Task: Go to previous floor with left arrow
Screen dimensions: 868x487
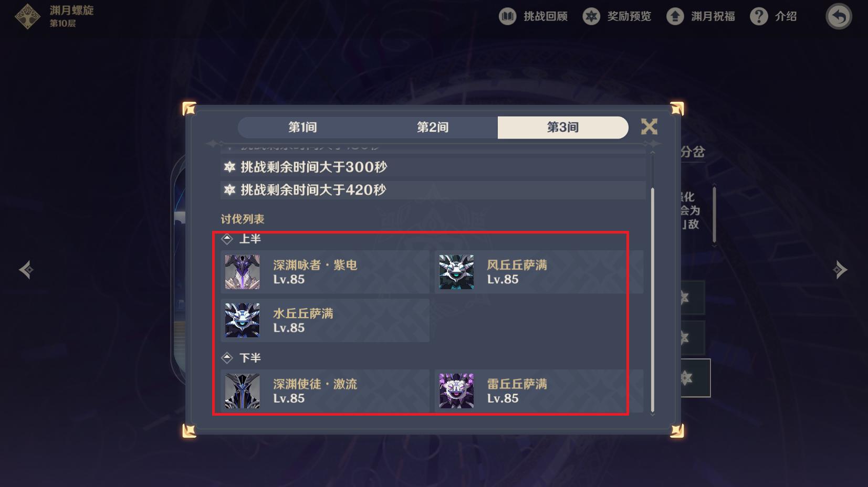Action: (x=26, y=270)
